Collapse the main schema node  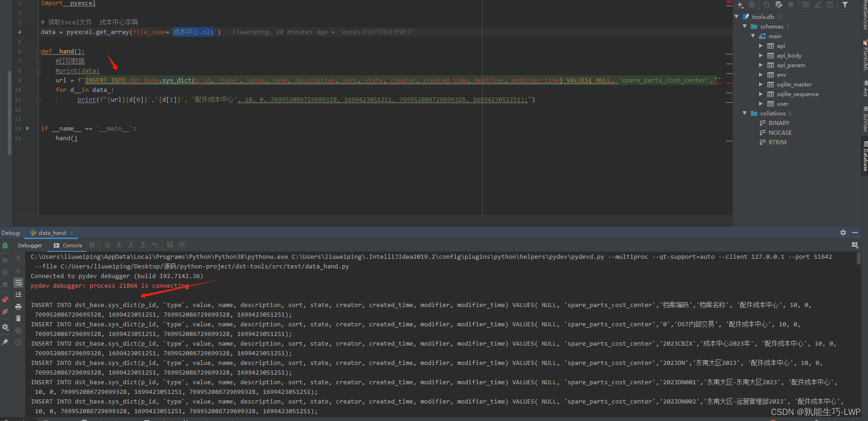tap(753, 36)
